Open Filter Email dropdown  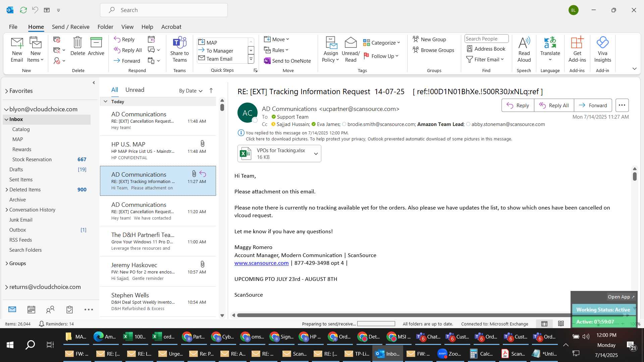tap(485, 59)
